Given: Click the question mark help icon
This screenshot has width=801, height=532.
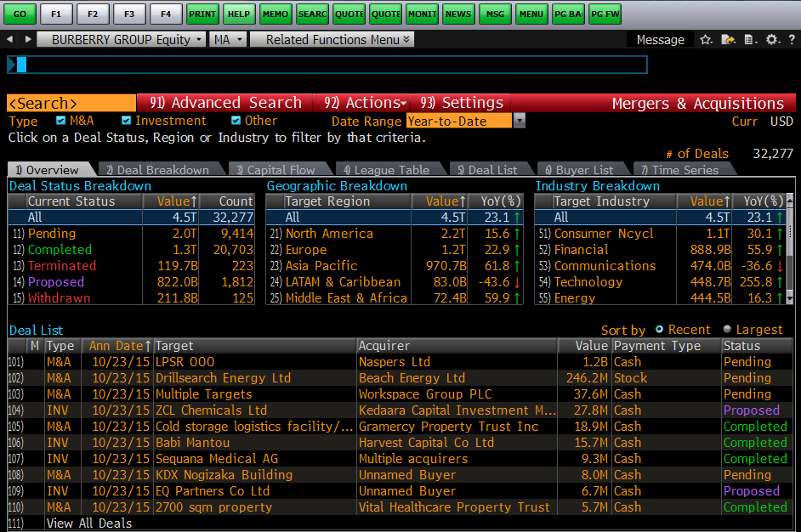Looking at the screenshot, I should coord(791,39).
